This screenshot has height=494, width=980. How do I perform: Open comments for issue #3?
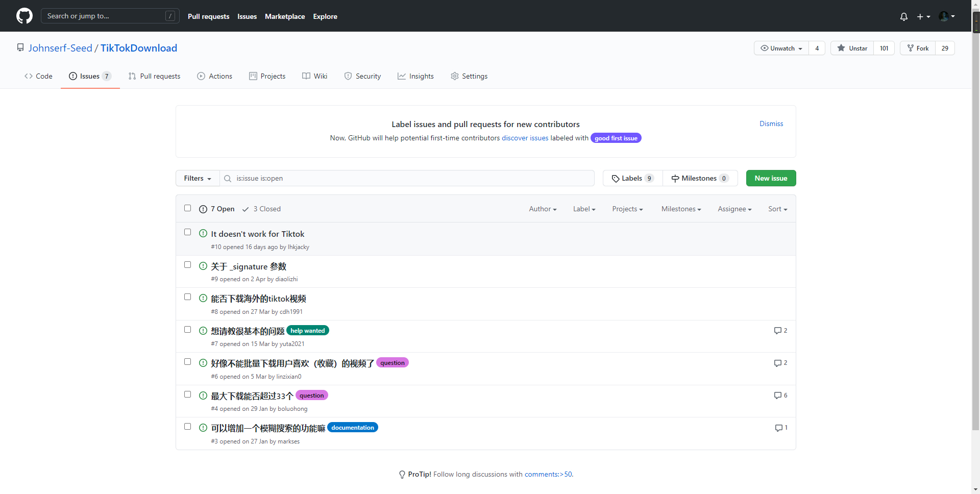[x=781, y=428]
